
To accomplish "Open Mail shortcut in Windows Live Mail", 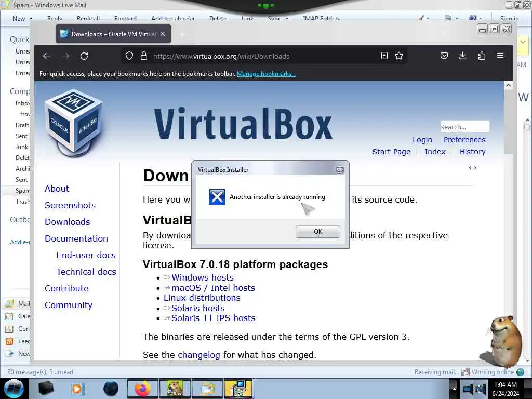I will pyautogui.click(x=18, y=303).
